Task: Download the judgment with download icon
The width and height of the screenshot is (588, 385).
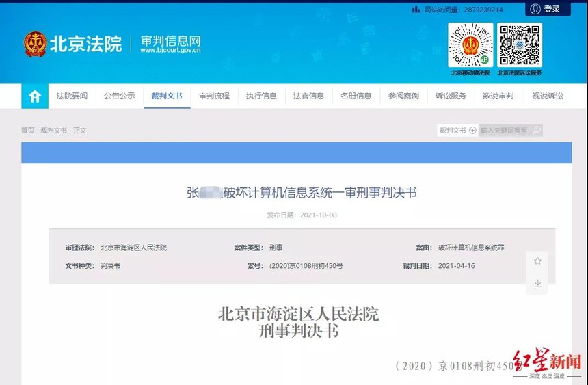Action: (x=537, y=283)
